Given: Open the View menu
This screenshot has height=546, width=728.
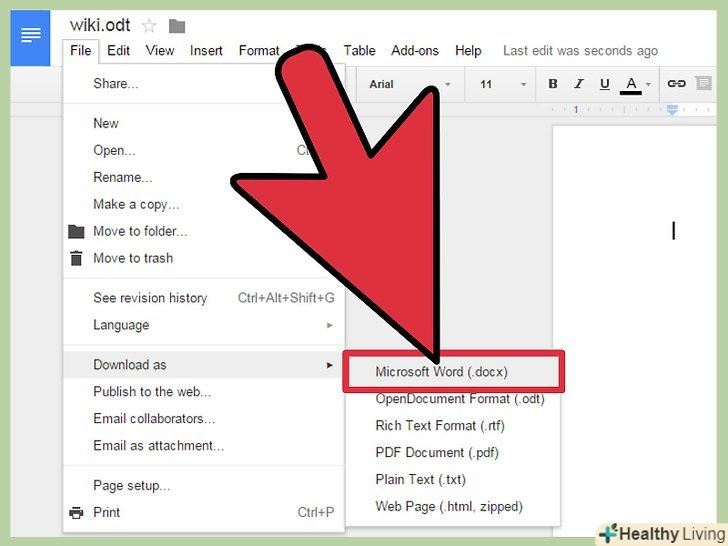Looking at the screenshot, I should [x=160, y=51].
